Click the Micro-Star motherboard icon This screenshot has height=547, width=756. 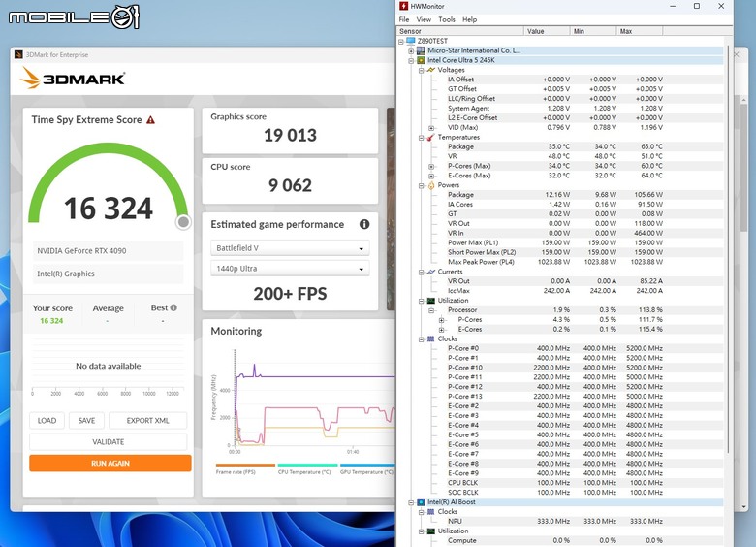[x=421, y=50]
